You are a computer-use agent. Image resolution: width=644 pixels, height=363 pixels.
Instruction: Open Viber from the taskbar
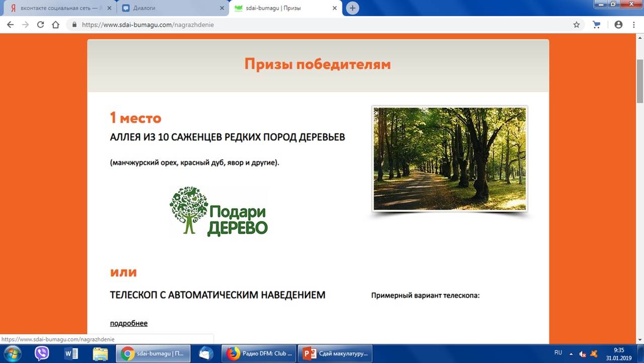point(42,353)
